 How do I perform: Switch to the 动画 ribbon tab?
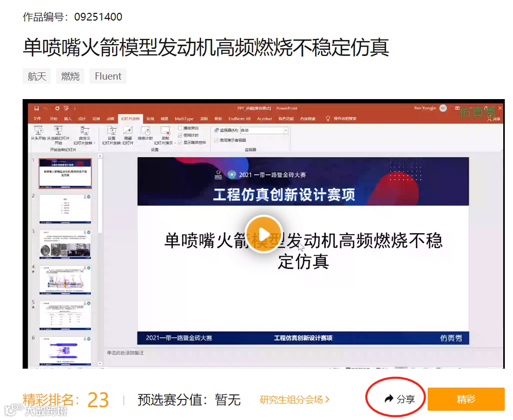(111, 119)
